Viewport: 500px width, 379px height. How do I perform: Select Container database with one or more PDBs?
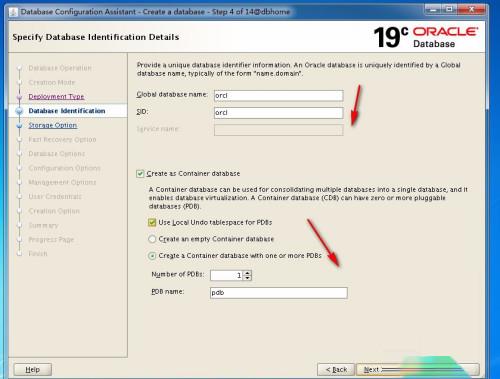click(152, 256)
